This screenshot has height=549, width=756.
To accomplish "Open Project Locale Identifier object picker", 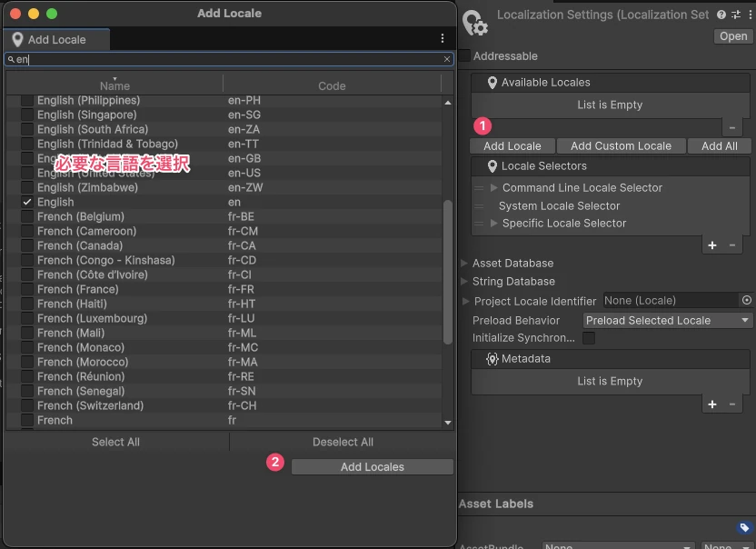I will tap(746, 300).
